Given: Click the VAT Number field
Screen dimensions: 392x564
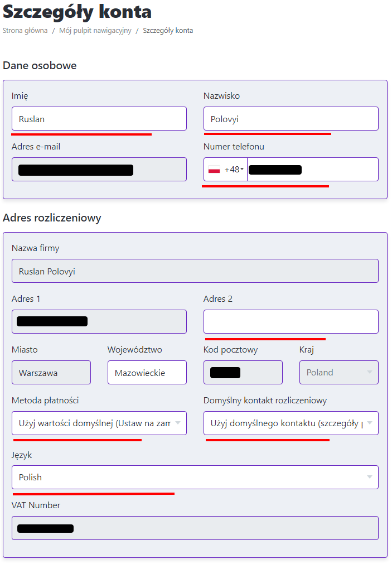Looking at the screenshot, I should coord(195,528).
